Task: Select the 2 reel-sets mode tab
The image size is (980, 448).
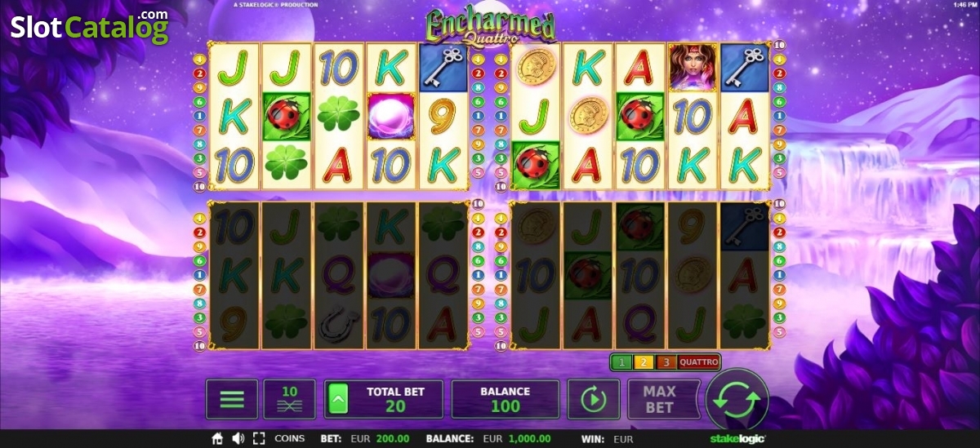Action: (x=643, y=362)
